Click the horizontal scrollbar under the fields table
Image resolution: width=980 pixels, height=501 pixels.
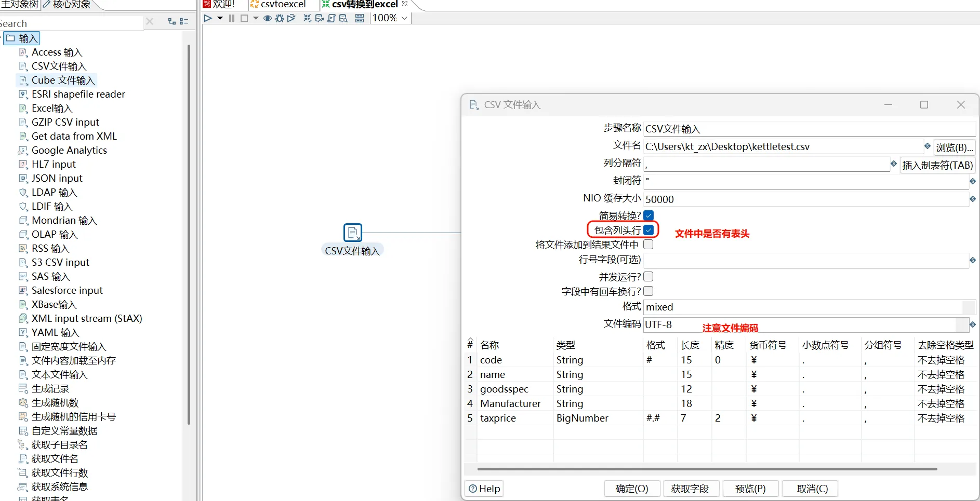click(707, 469)
